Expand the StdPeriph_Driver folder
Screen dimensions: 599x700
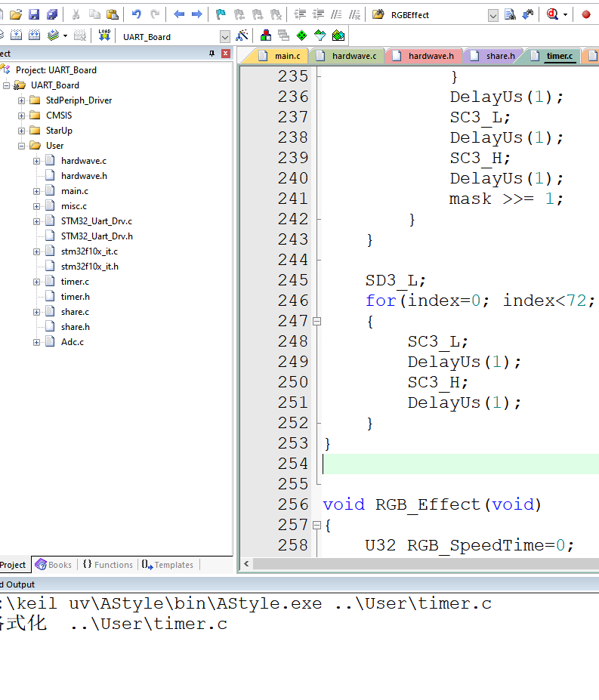21,100
